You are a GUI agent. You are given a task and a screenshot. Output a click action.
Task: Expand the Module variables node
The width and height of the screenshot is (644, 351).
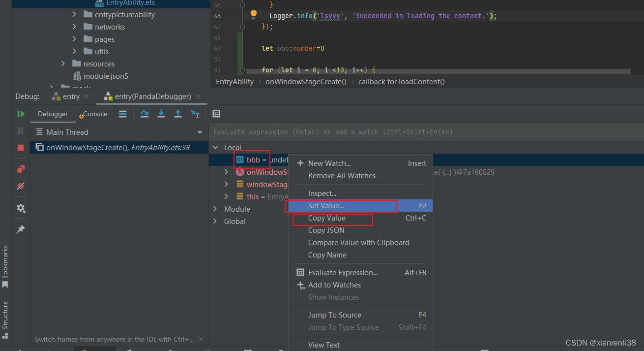tap(215, 209)
